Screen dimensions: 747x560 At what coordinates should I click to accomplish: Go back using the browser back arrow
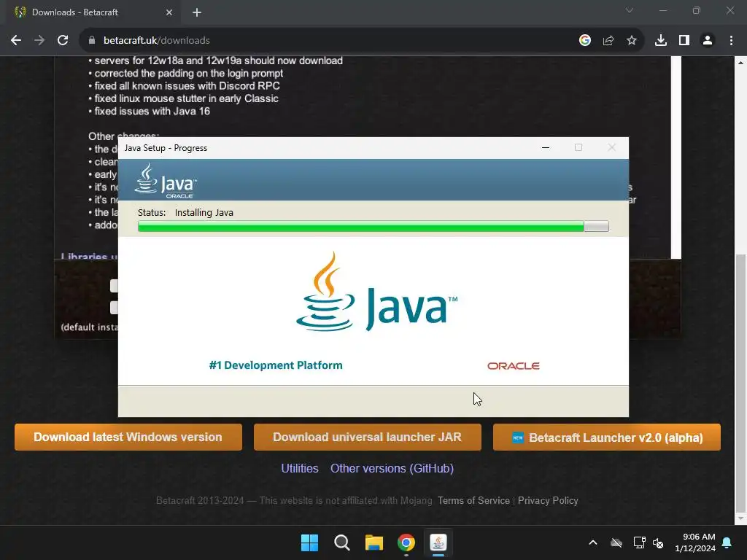tap(16, 41)
